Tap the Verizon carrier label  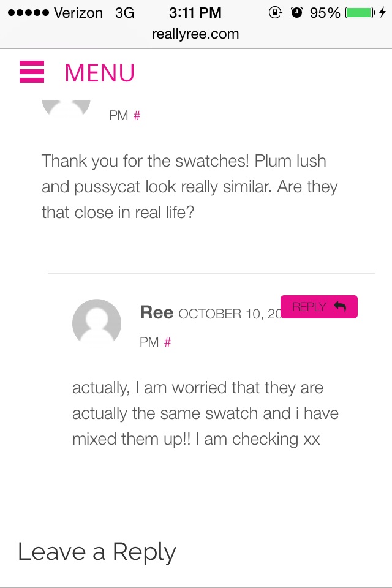pyautogui.click(x=78, y=13)
